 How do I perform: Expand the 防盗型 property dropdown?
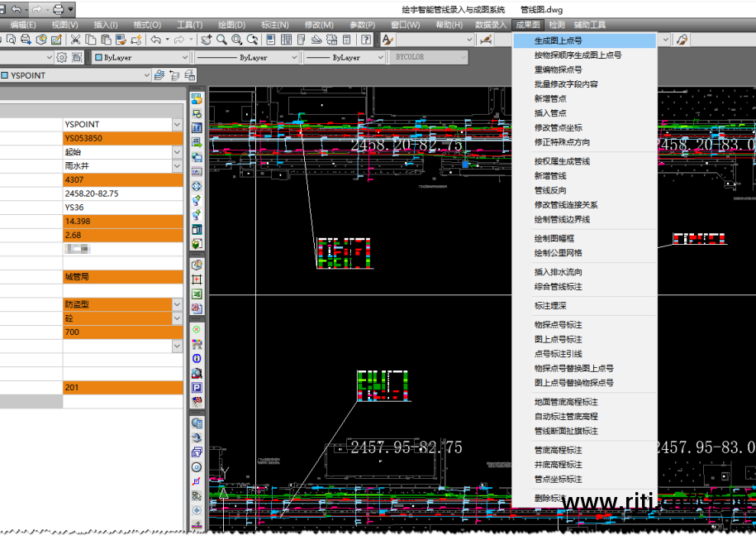pos(177,304)
